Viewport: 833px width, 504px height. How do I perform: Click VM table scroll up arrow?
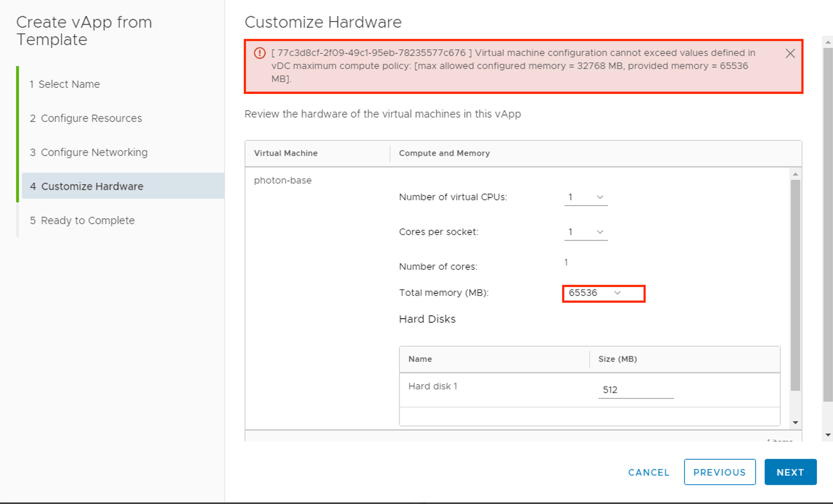click(x=795, y=174)
